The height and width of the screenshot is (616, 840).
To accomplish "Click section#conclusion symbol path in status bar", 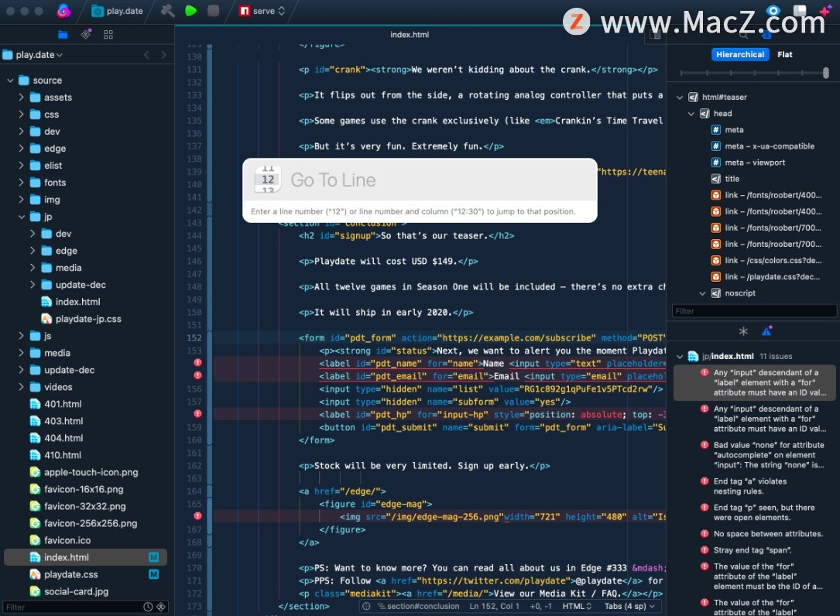I will (418, 607).
